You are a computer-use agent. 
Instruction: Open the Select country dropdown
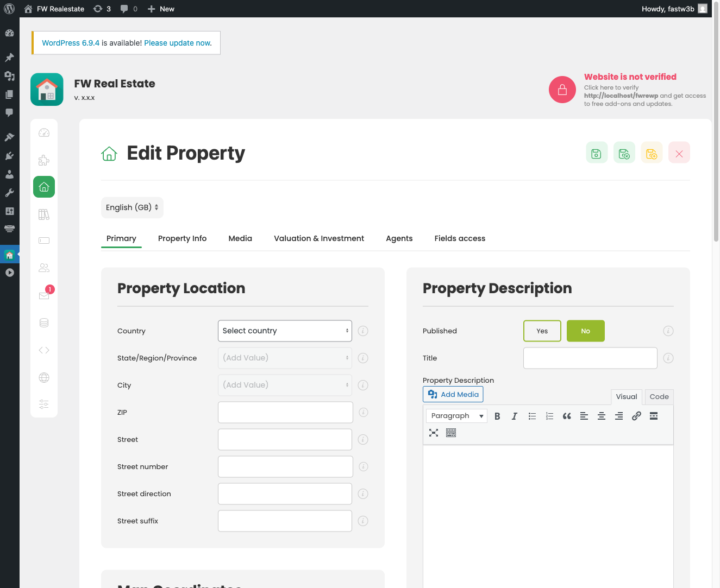point(284,331)
